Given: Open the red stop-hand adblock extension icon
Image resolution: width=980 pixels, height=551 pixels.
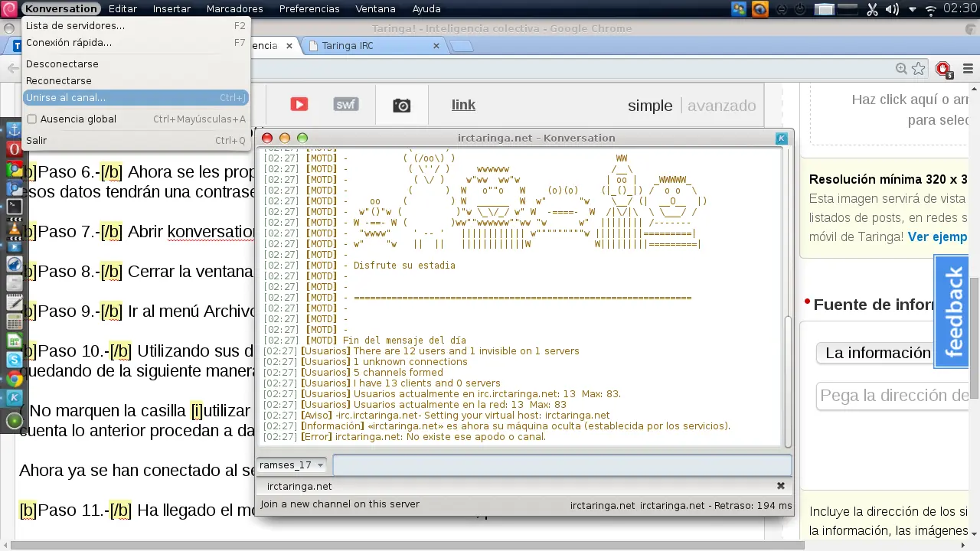Looking at the screenshot, I should coord(943,69).
